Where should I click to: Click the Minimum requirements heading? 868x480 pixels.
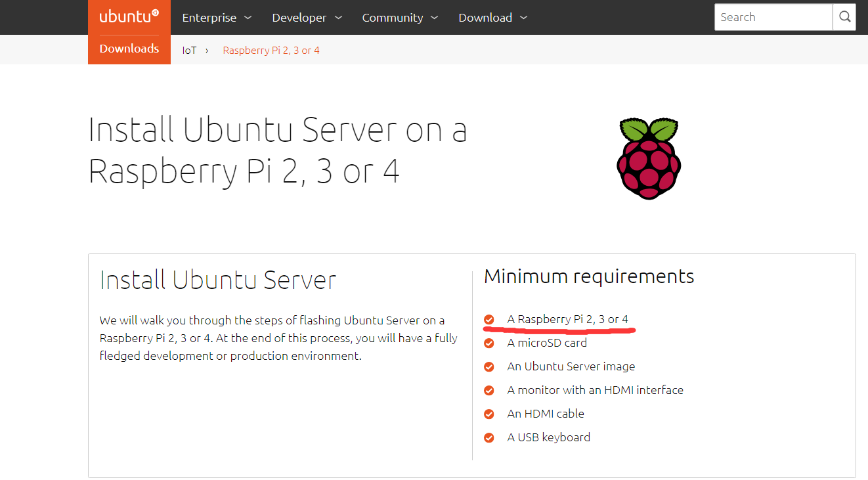tap(589, 276)
